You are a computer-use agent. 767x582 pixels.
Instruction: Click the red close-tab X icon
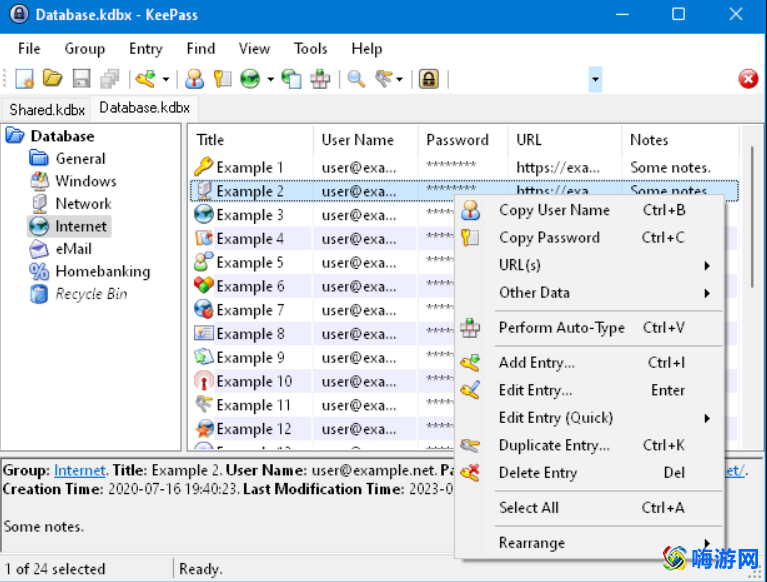pos(748,79)
